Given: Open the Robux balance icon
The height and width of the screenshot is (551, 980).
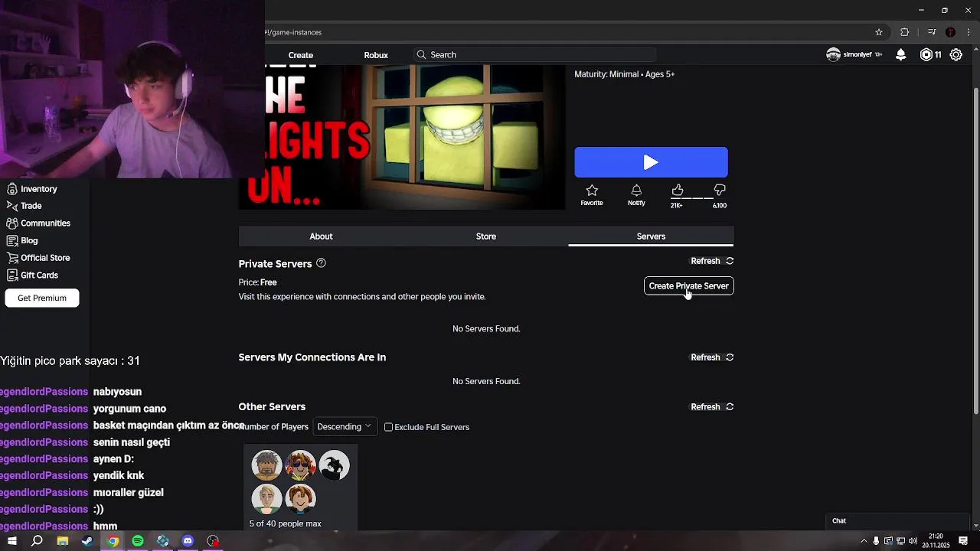Looking at the screenshot, I should coord(926,54).
